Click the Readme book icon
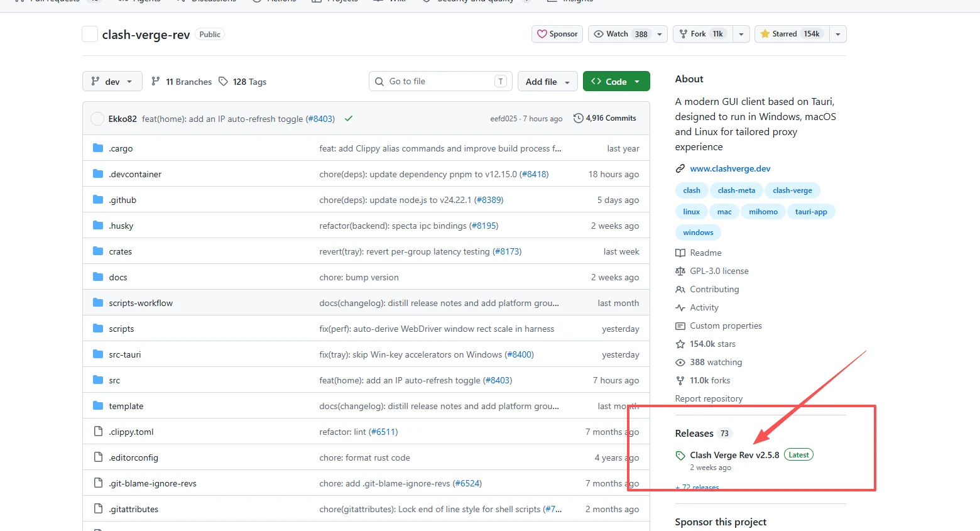 (680, 253)
